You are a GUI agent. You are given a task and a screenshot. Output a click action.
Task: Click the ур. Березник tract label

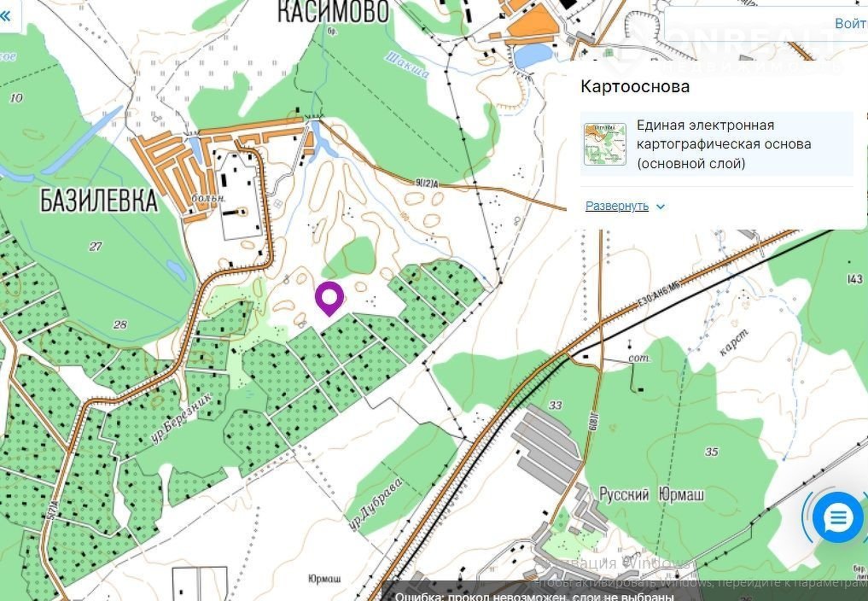(181, 419)
